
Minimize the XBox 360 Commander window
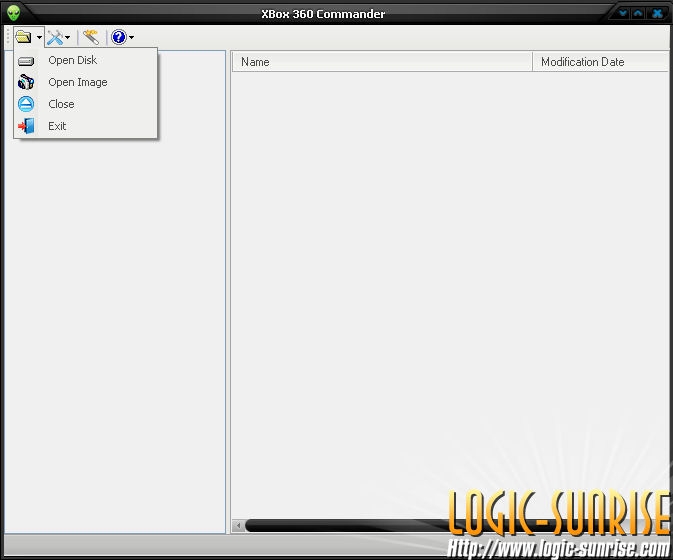(623, 13)
